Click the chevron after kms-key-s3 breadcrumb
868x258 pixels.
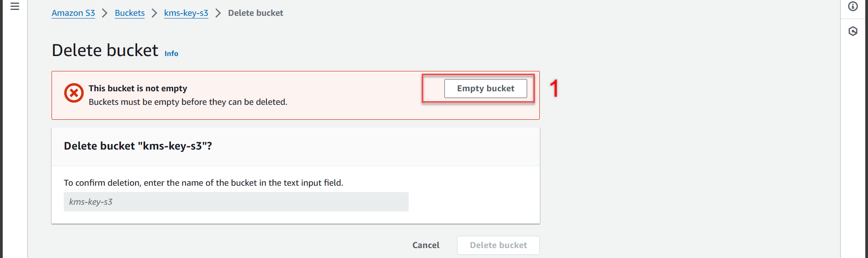pos(218,13)
